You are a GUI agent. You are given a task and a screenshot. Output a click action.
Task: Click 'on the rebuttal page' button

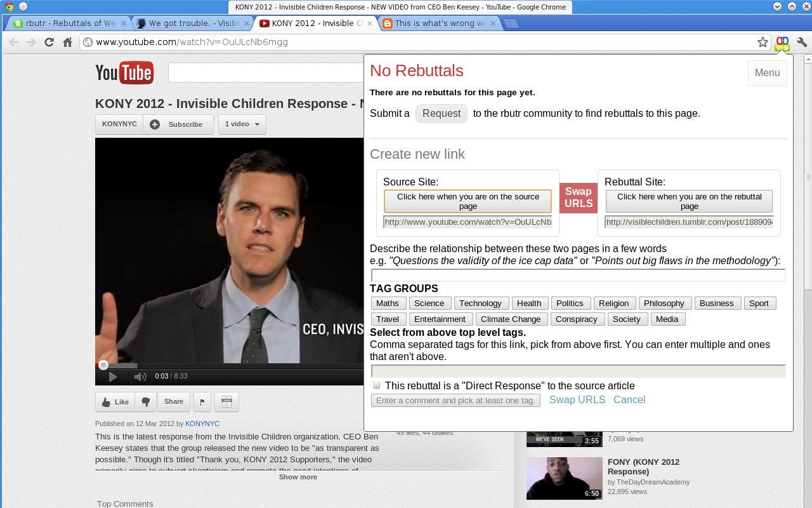689,201
